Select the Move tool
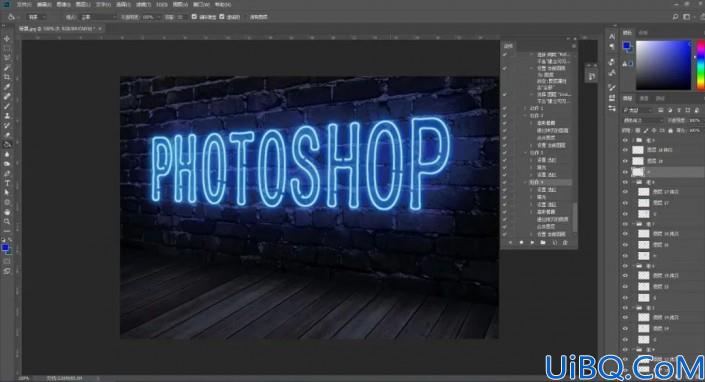 point(7,39)
